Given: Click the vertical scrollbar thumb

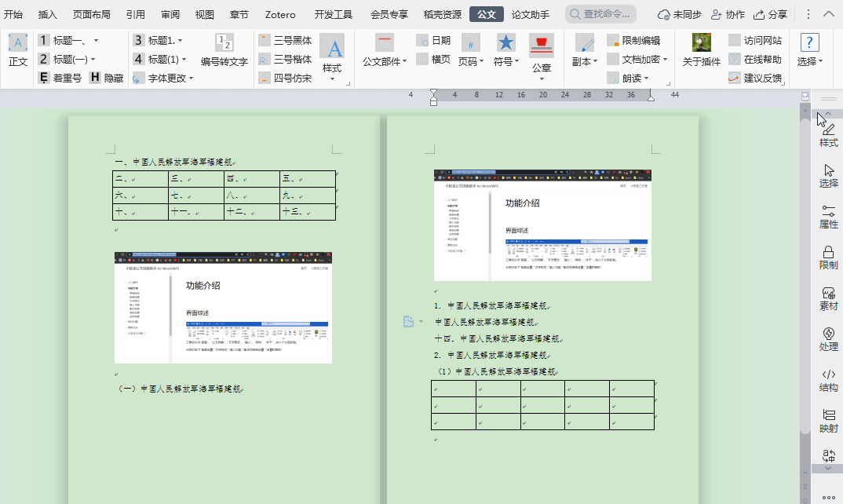Looking at the screenshot, I should click(805, 276).
